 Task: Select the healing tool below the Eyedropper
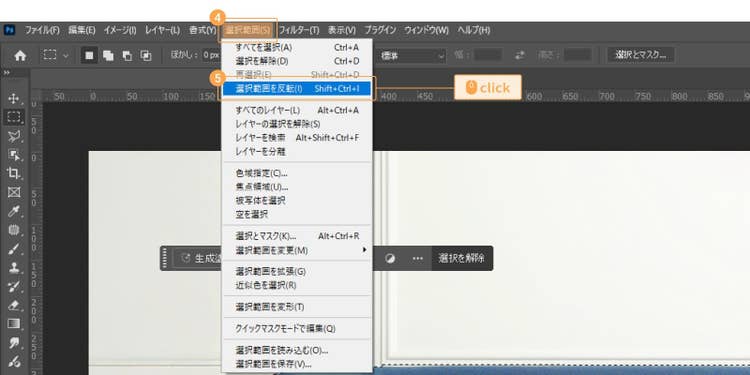pyautogui.click(x=14, y=230)
